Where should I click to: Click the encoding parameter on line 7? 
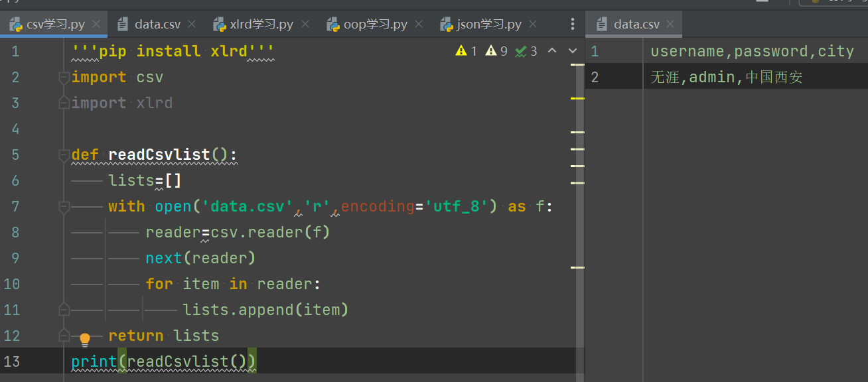click(x=378, y=206)
